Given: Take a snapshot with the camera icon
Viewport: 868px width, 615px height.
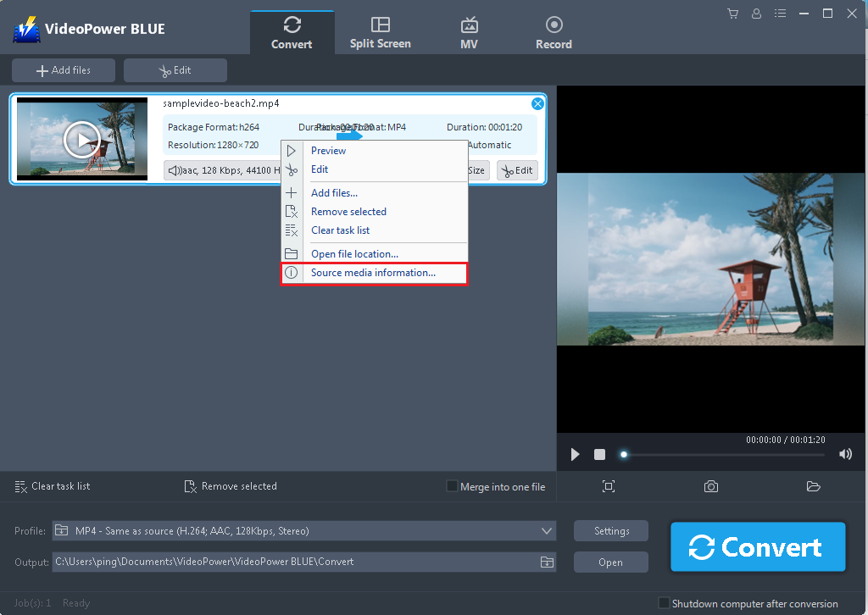Looking at the screenshot, I should point(710,486).
